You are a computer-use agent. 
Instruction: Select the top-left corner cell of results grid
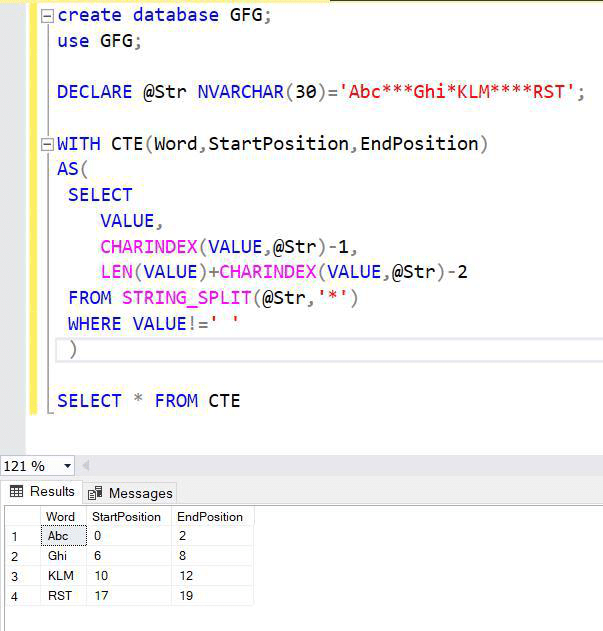click(23, 517)
